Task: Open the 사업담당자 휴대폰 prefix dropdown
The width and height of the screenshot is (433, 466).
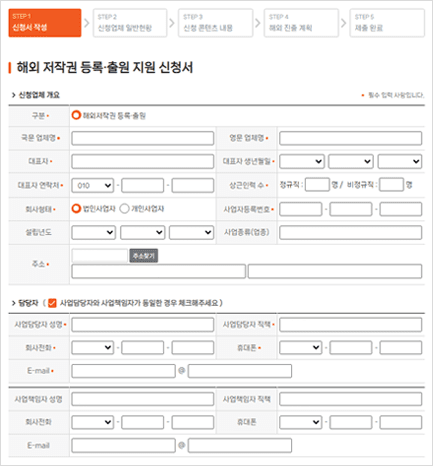Action: pos(301,348)
